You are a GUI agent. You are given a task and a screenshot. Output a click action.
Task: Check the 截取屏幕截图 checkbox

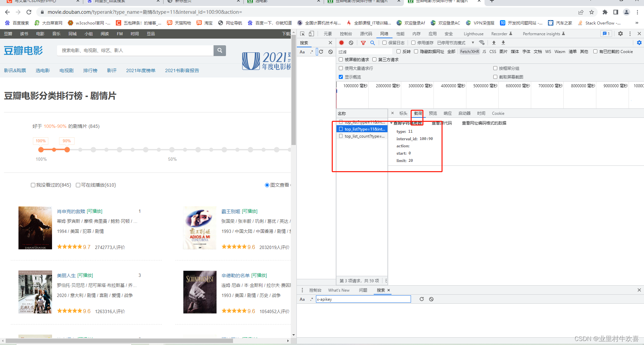click(495, 77)
